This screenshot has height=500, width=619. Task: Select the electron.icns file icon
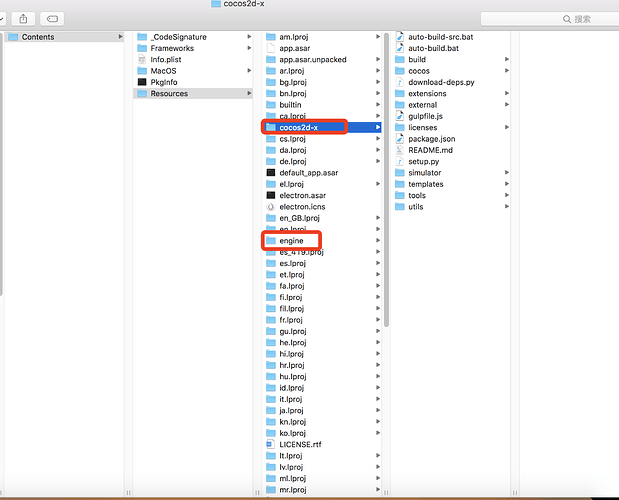coord(271,207)
